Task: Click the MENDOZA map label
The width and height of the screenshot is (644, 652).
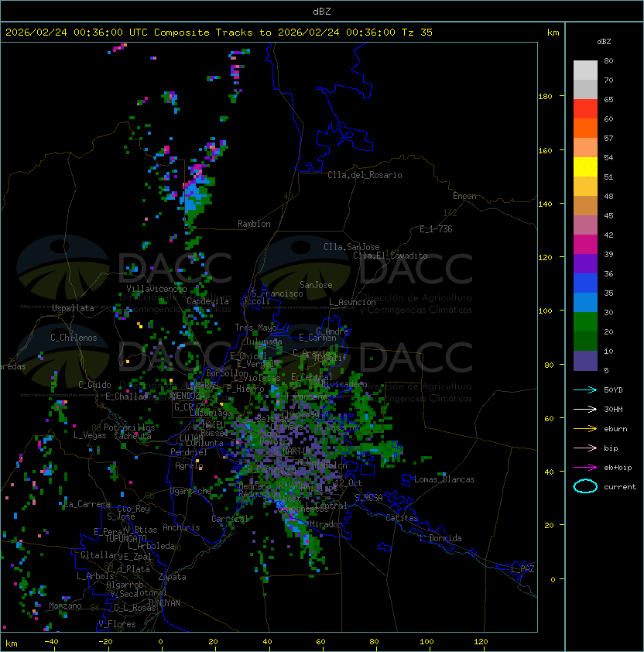Action: pyautogui.click(x=189, y=396)
